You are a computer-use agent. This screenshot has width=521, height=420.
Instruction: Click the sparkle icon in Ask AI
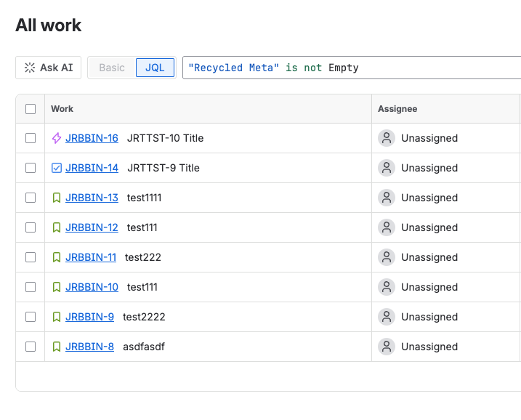tap(30, 68)
